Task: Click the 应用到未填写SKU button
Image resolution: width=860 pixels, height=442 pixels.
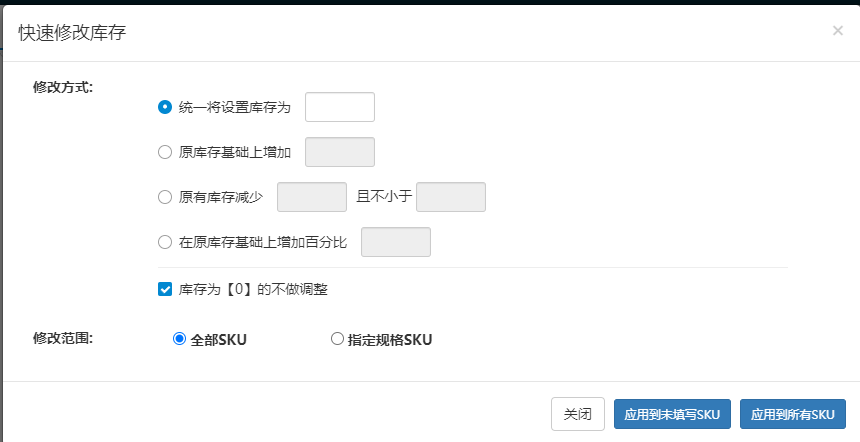Action: pyautogui.click(x=672, y=414)
